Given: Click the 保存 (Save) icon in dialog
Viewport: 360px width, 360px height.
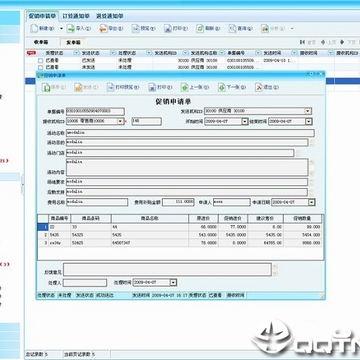Looking at the screenshot, I should click(46, 87).
